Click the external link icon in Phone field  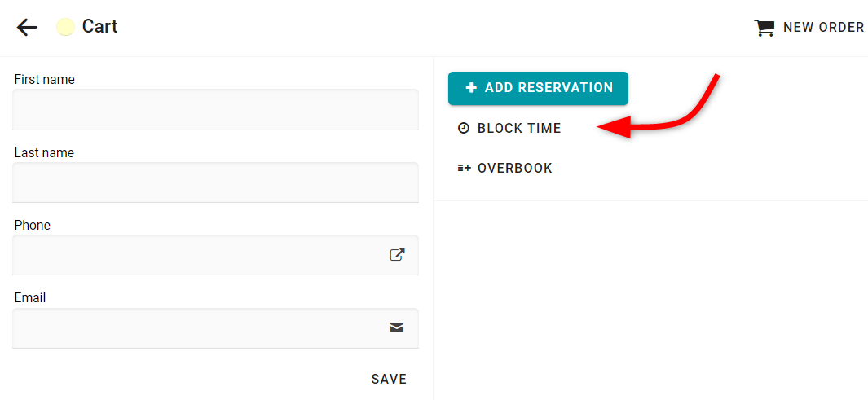click(x=397, y=254)
